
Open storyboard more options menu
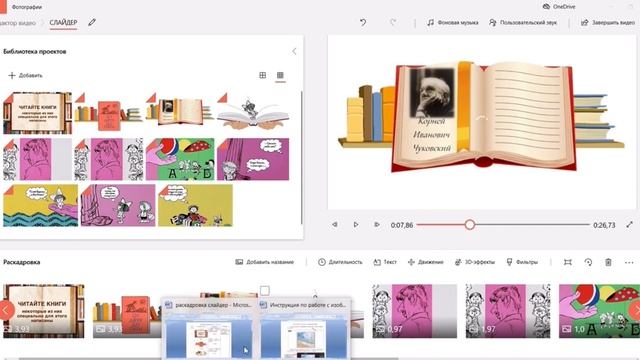pos(629,262)
